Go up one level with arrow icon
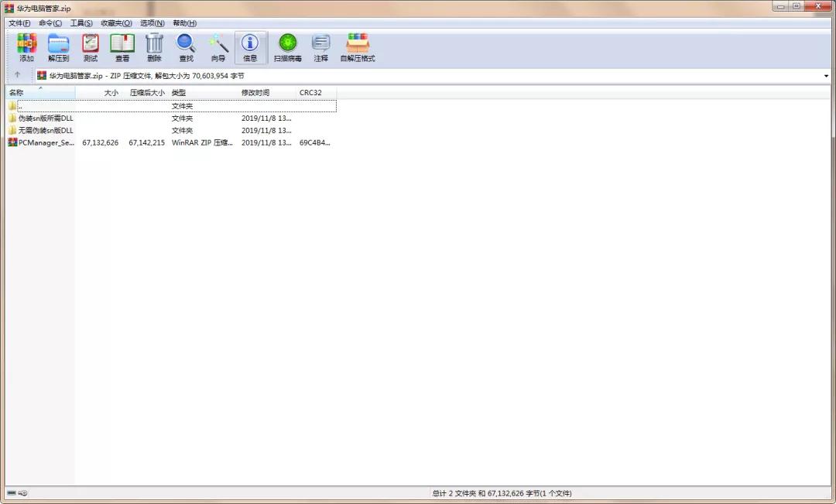This screenshot has width=836, height=504. tap(17, 75)
